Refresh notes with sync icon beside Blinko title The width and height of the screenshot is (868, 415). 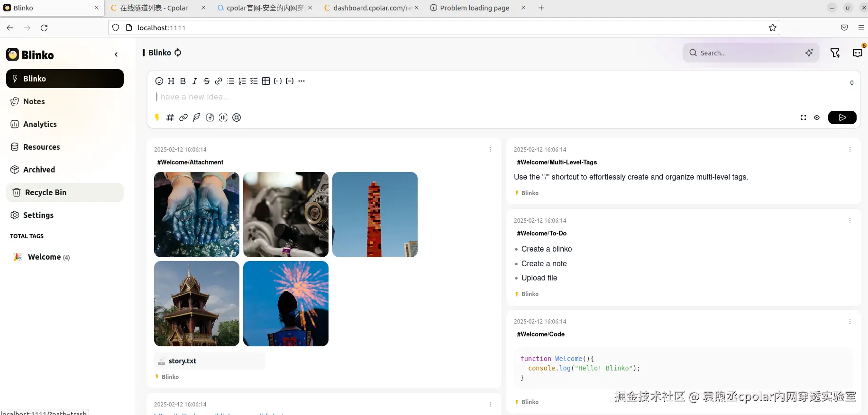(178, 53)
